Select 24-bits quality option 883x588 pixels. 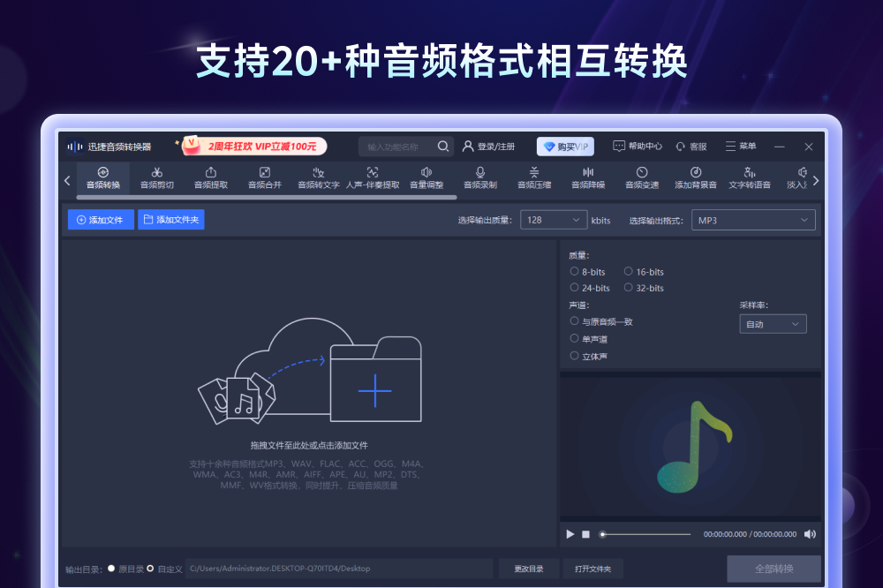[x=590, y=288]
